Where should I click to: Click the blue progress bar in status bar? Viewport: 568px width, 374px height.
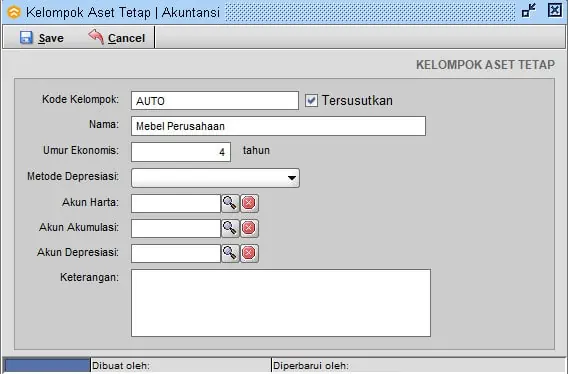[x=47, y=365]
